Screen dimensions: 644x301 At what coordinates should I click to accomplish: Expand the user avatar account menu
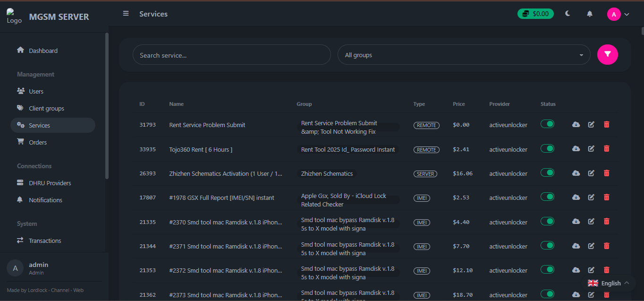click(618, 14)
